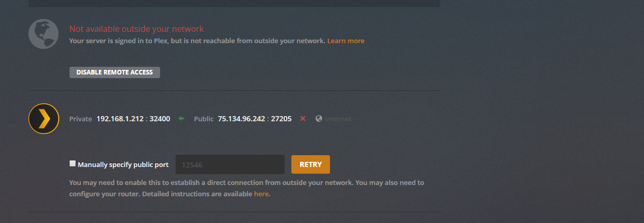This screenshot has width=644, height=223.
Task: Click the public IP address 75.134.96.242
Action: (241, 119)
